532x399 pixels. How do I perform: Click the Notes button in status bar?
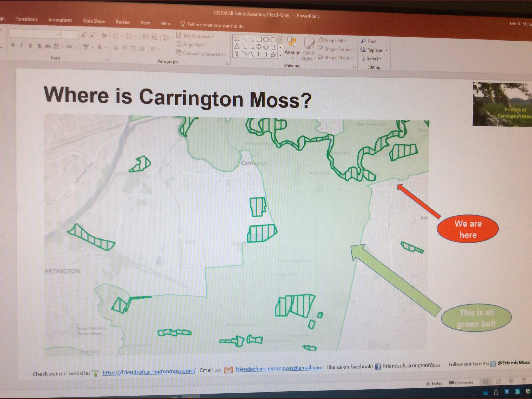434,383
